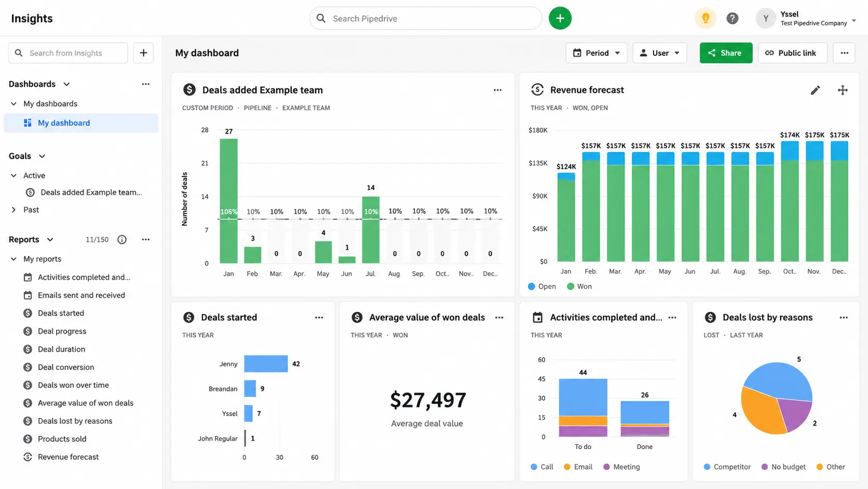Open the account menu arrow beside Yssel
Image resolution: width=868 pixels, height=489 pixels.
854,20
